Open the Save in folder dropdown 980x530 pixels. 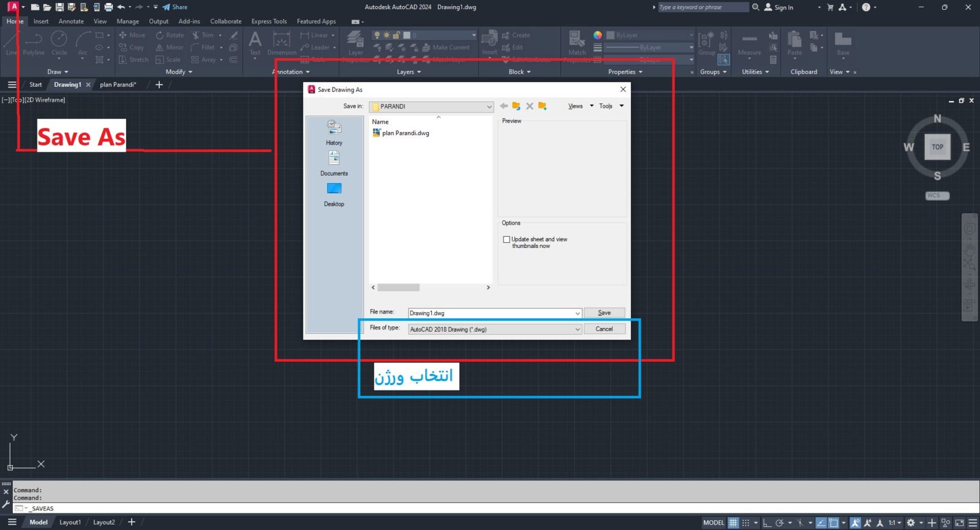pyautogui.click(x=431, y=106)
